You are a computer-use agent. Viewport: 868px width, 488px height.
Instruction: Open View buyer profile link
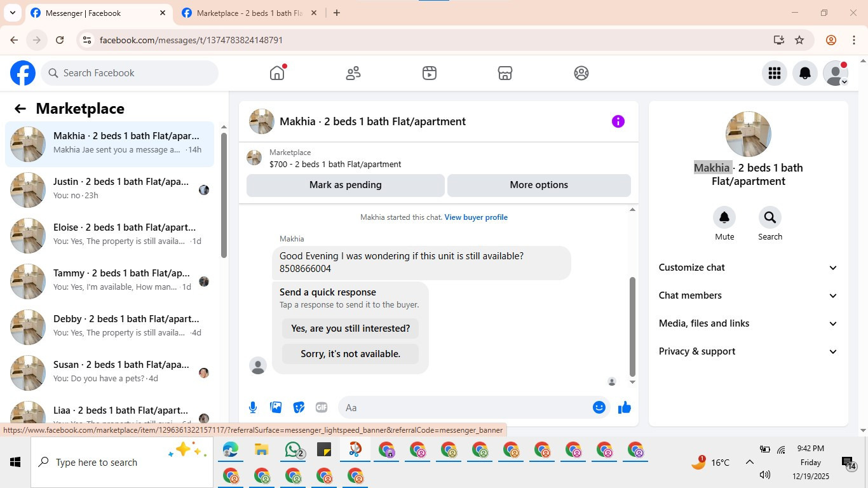[x=476, y=217]
